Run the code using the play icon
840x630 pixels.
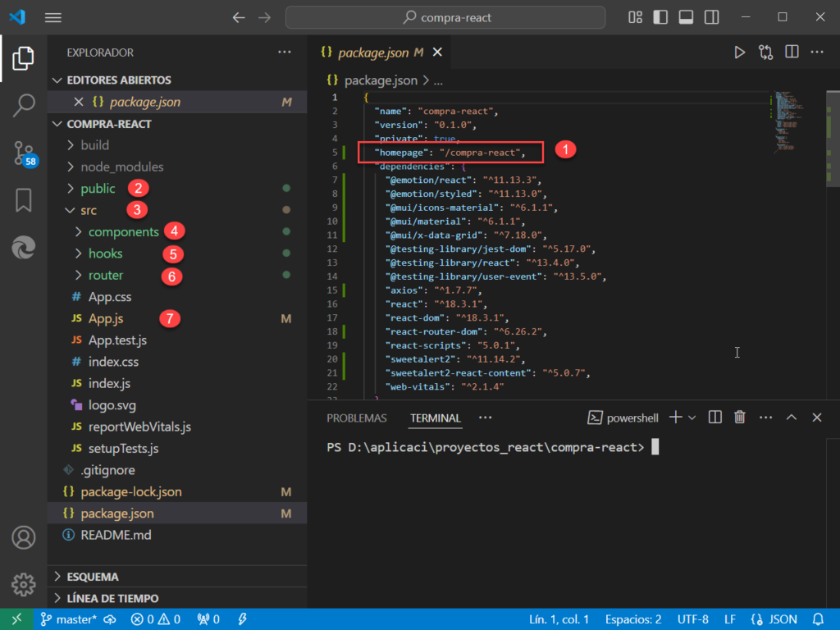coord(739,52)
